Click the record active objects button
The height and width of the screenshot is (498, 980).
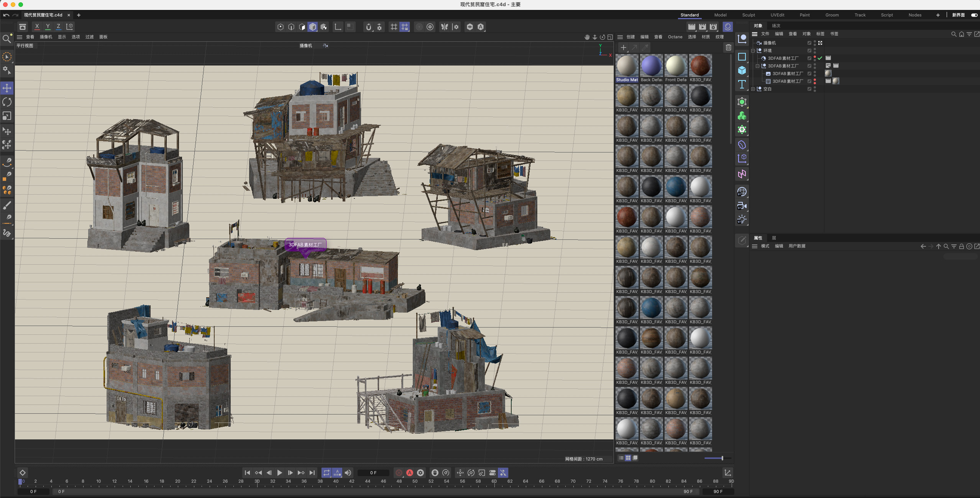pos(399,473)
